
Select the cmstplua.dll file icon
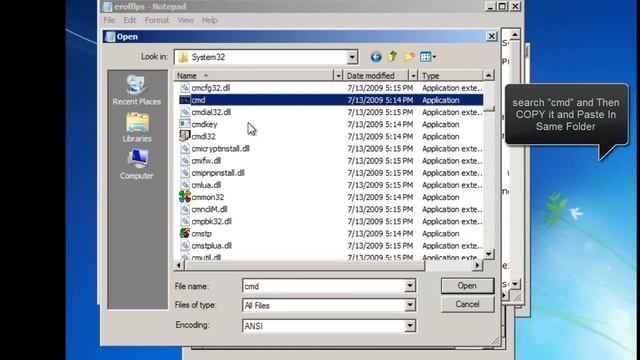[184, 245]
